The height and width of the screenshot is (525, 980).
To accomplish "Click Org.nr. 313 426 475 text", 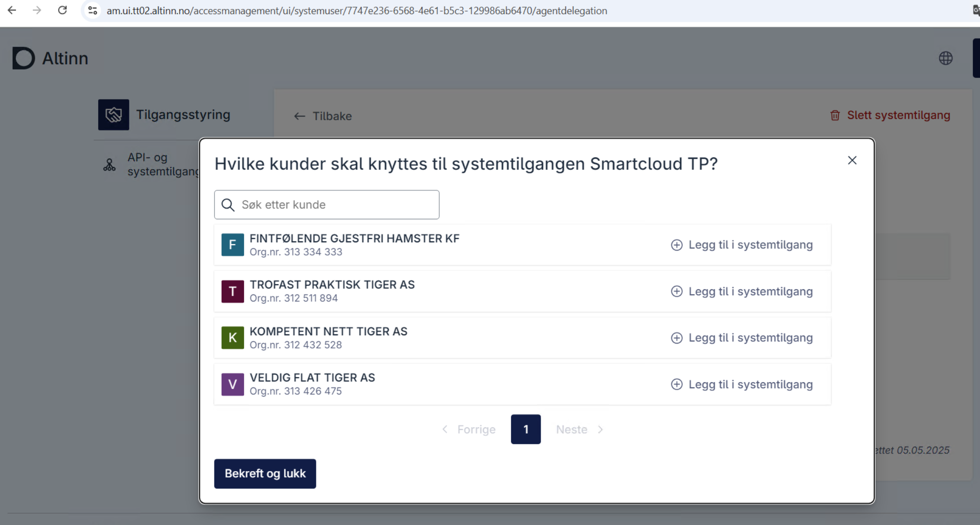I will 296,391.
